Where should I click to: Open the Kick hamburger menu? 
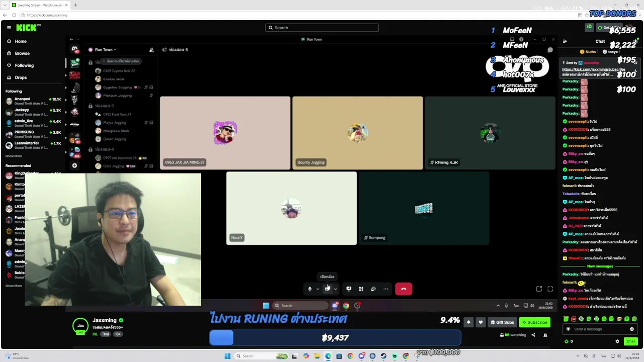[x=9, y=28]
